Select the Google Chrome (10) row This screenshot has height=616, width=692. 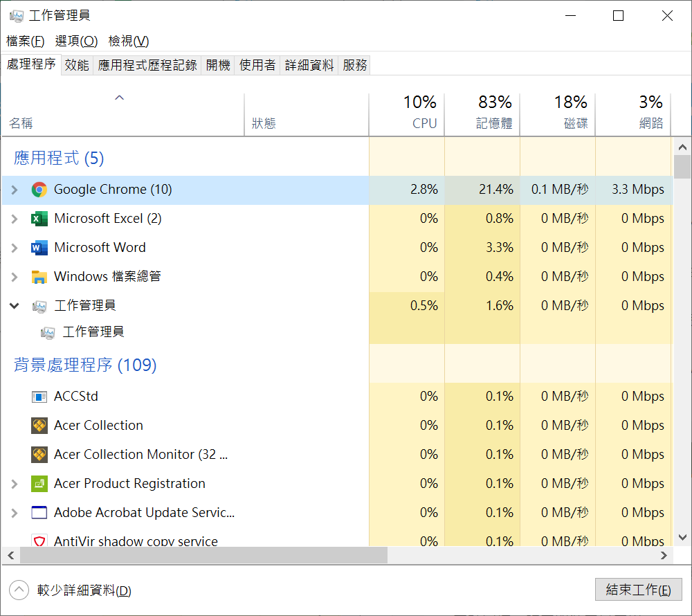click(x=337, y=190)
